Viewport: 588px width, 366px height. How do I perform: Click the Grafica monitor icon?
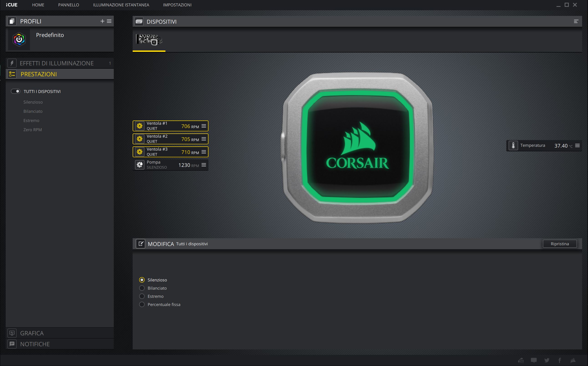(12, 333)
